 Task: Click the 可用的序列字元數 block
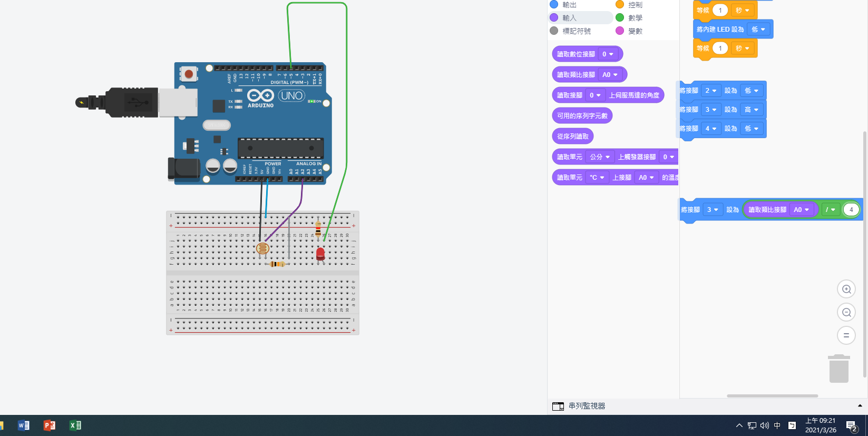[582, 116]
